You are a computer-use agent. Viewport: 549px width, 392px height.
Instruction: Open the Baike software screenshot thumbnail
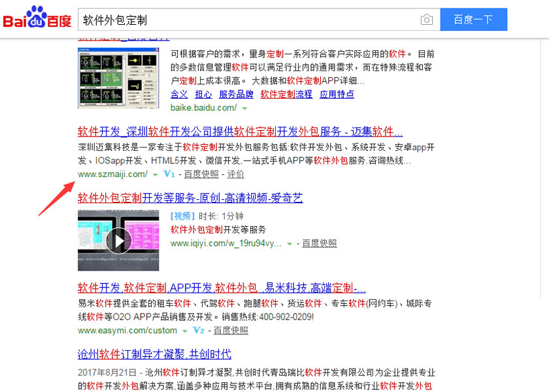118,78
